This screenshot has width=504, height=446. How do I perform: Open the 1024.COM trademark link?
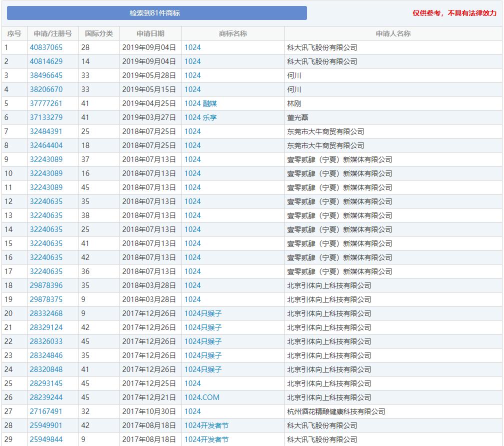(x=201, y=397)
